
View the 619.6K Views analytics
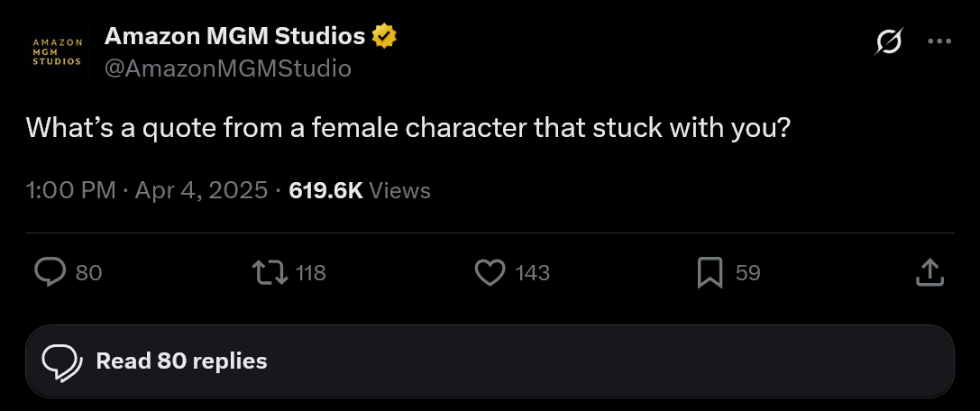[360, 190]
